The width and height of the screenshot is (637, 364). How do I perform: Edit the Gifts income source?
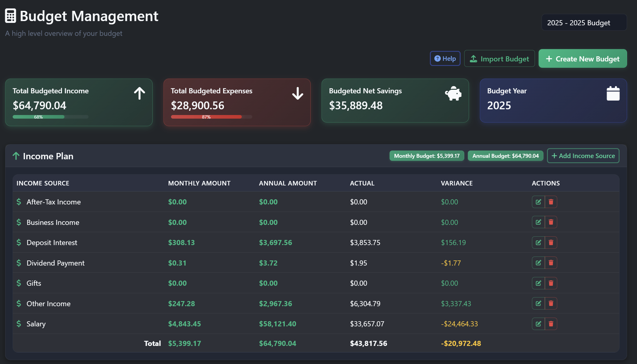pos(538,283)
